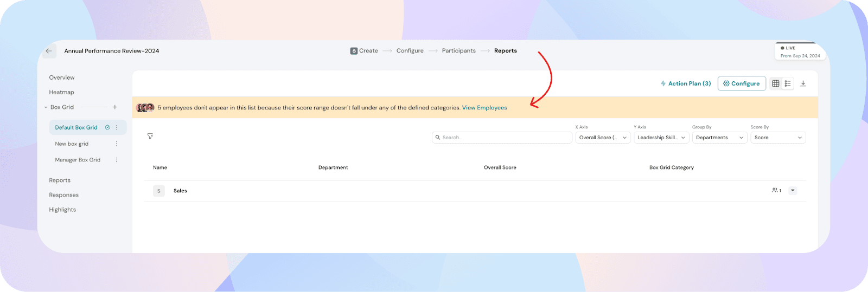The image size is (868, 292).
Task: Collapse the Box Grid sidebar section
Action: coord(46,107)
